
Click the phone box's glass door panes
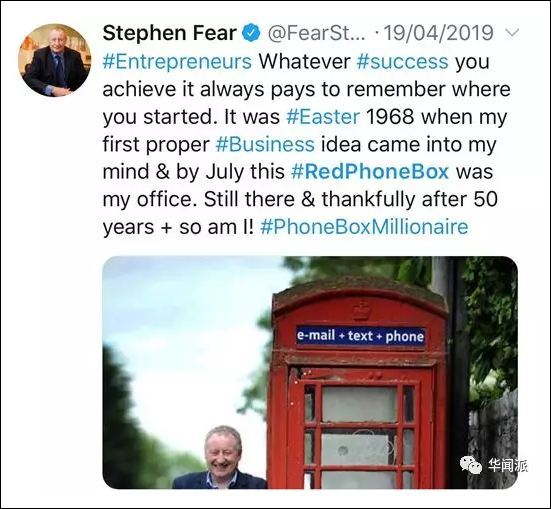coord(359,434)
